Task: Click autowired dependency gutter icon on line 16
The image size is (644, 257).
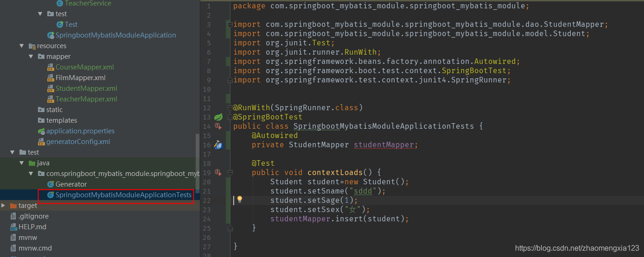Action: pos(218,145)
